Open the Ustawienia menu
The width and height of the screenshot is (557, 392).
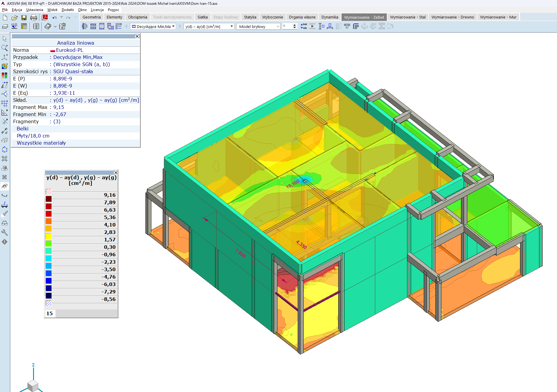coord(35,10)
